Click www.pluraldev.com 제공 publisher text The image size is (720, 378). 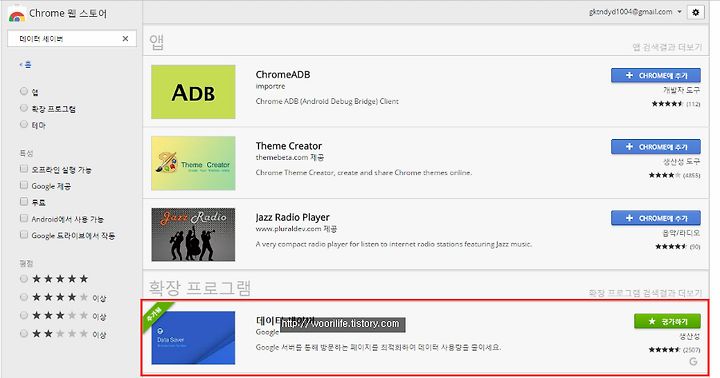[x=296, y=229]
